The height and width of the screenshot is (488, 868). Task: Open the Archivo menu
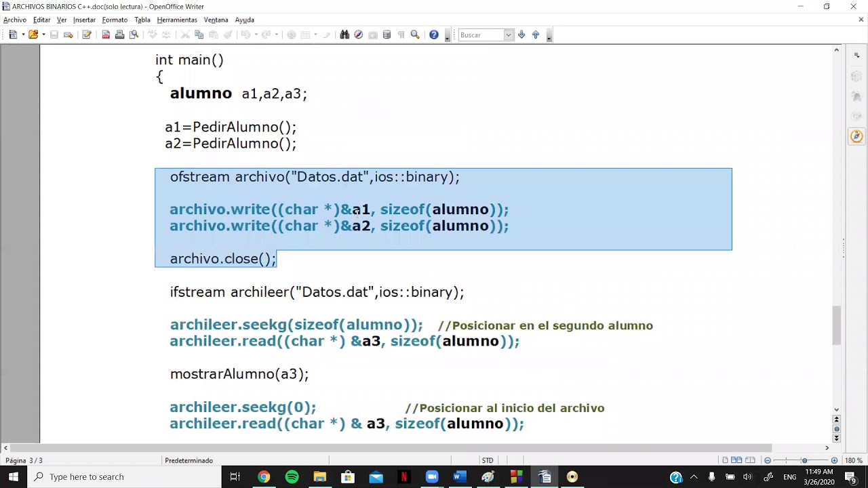(x=15, y=20)
